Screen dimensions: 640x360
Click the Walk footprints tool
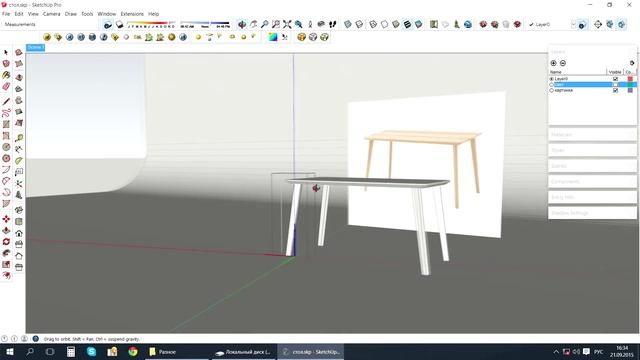click(x=333, y=24)
